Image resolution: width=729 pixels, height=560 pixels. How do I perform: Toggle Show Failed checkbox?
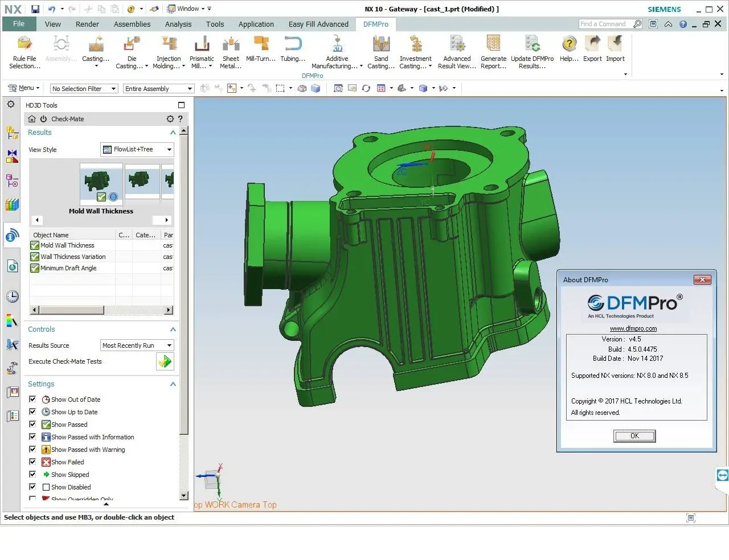(x=32, y=462)
